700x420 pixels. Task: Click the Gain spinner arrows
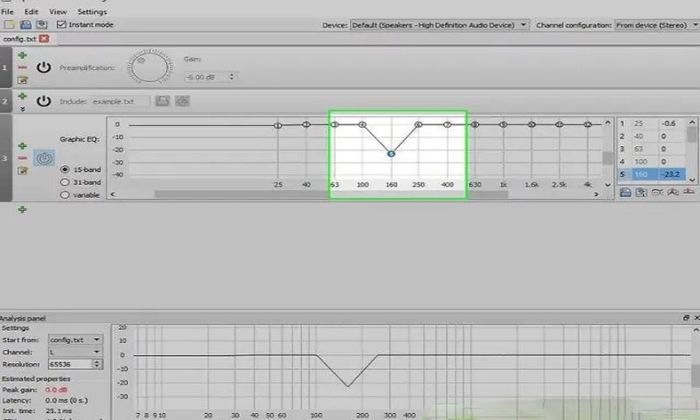tap(231, 77)
